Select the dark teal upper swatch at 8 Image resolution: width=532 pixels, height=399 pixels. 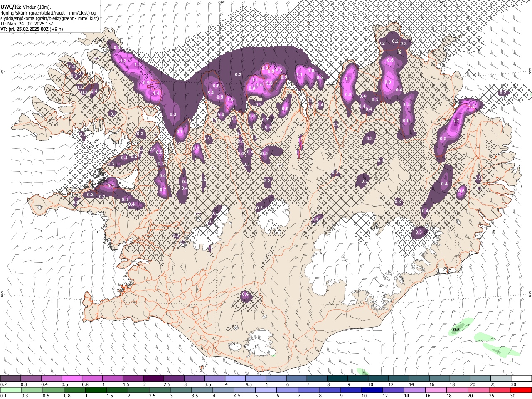[337, 379]
